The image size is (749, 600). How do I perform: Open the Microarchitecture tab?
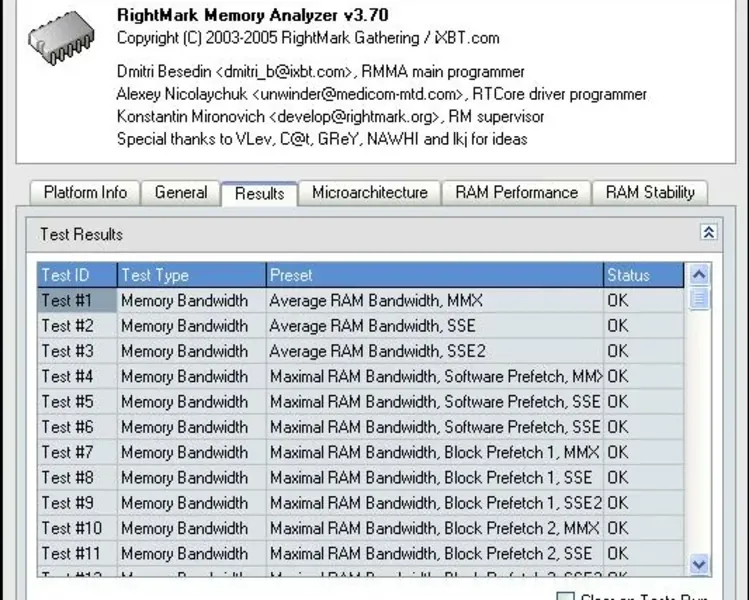370,193
